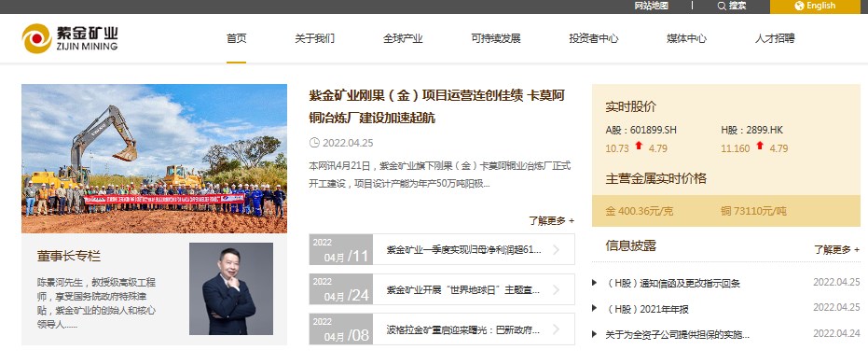Click triangle bullet beside 关于为全资子公司 item

[595, 334]
